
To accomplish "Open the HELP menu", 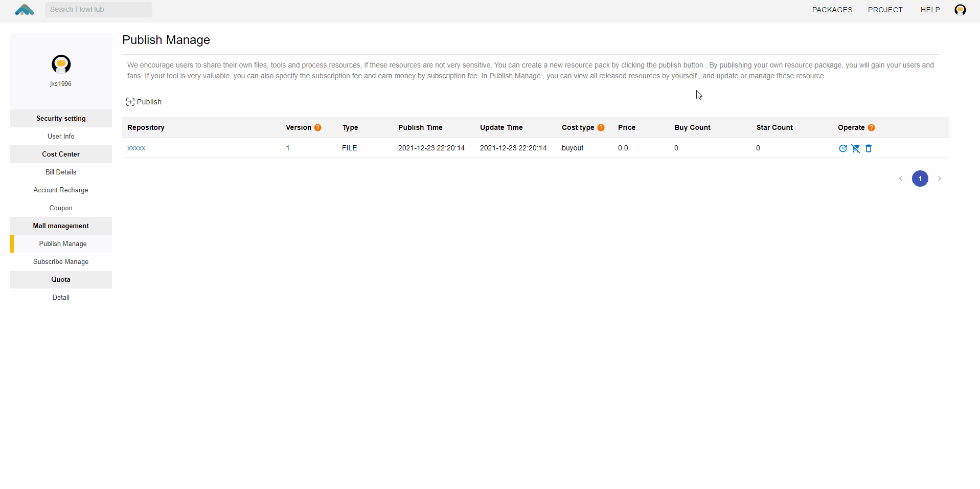I will coord(930,10).
